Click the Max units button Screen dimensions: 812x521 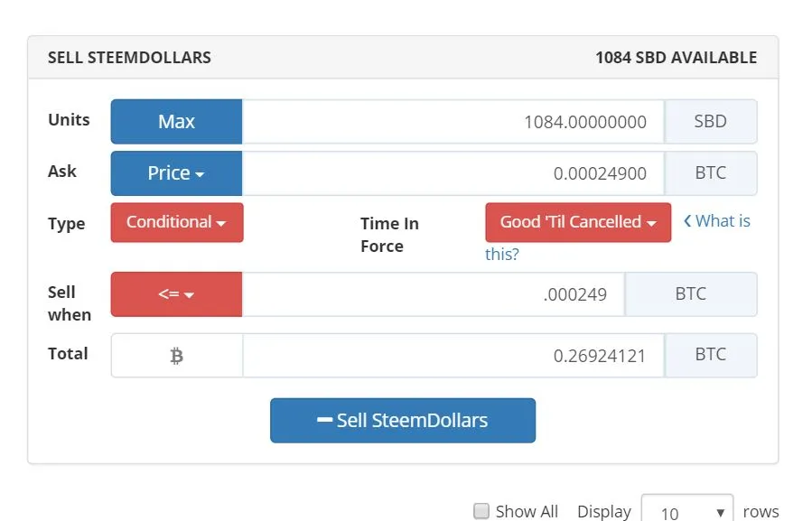(177, 122)
